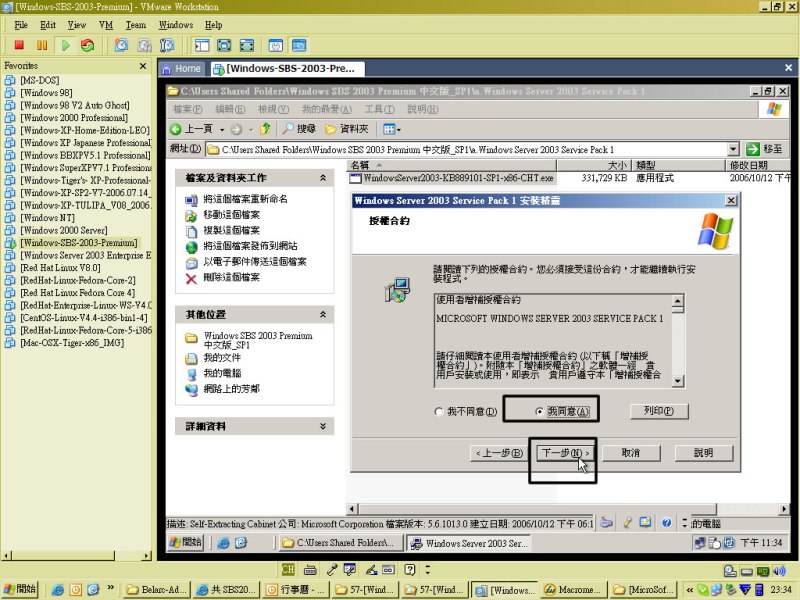The width and height of the screenshot is (800, 600).
Task: Click 複製這個檔案 (copy file) link
Action: 232,230
